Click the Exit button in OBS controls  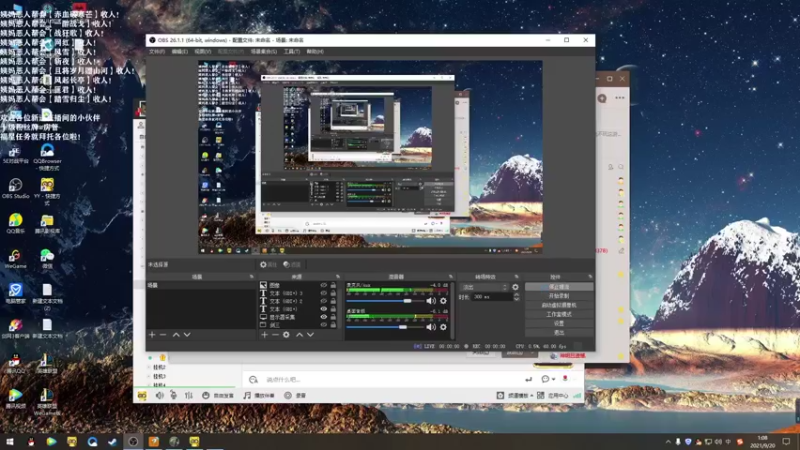pyautogui.click(x=559, y=333)
